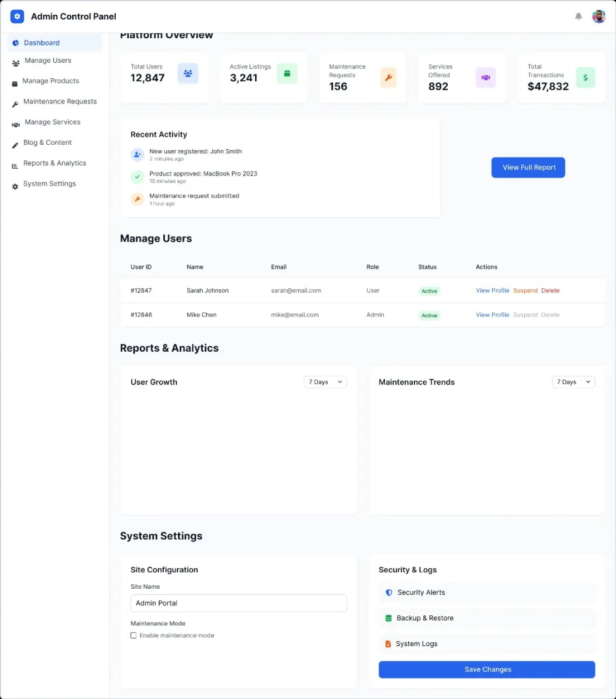This screenshot has width=616, height=699.
Task: Open the 7 Days dropdown for Maintenance Trends
Action: (573, 381)
